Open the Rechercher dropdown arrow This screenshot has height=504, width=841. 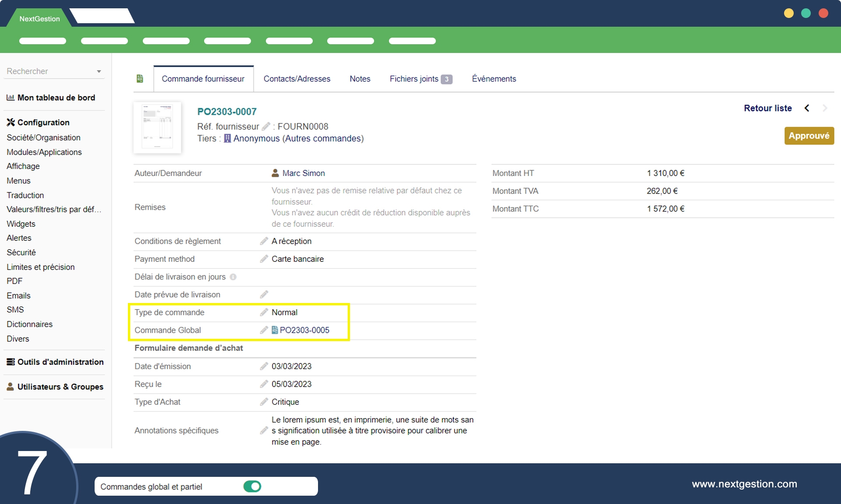[99, 71]
